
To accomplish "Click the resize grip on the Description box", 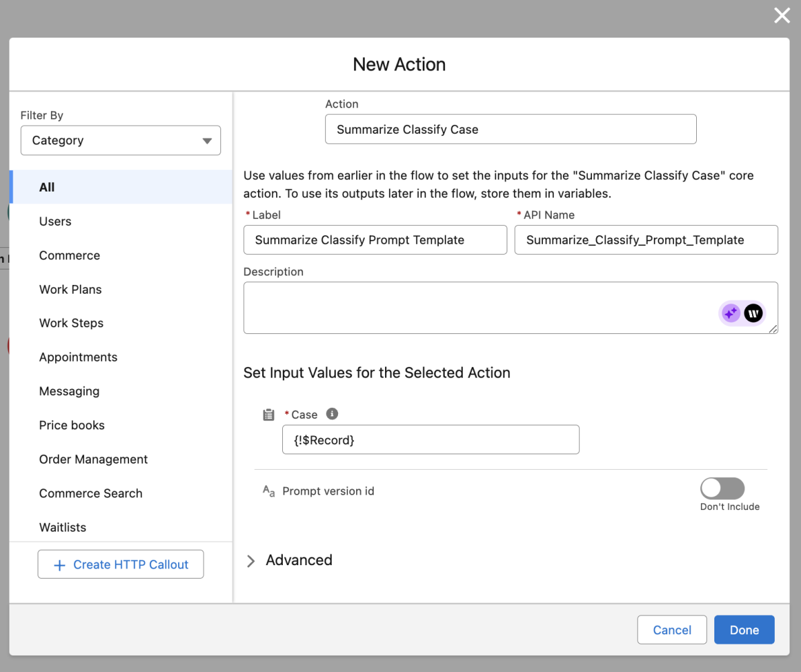I will [774, 330].
